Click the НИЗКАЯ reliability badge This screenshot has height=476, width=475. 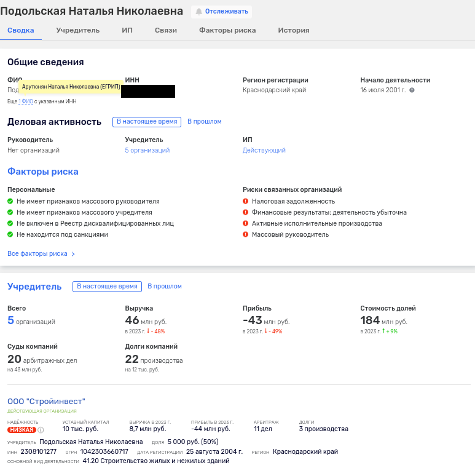(22, 430)
